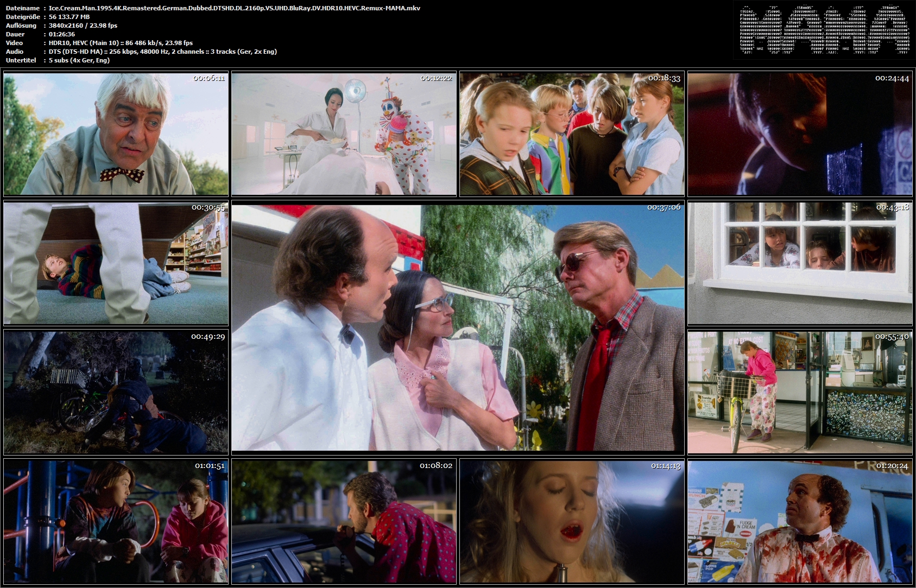Click the HDR10, HEVC video info line

pyautogui.click(x=121, y=43)
